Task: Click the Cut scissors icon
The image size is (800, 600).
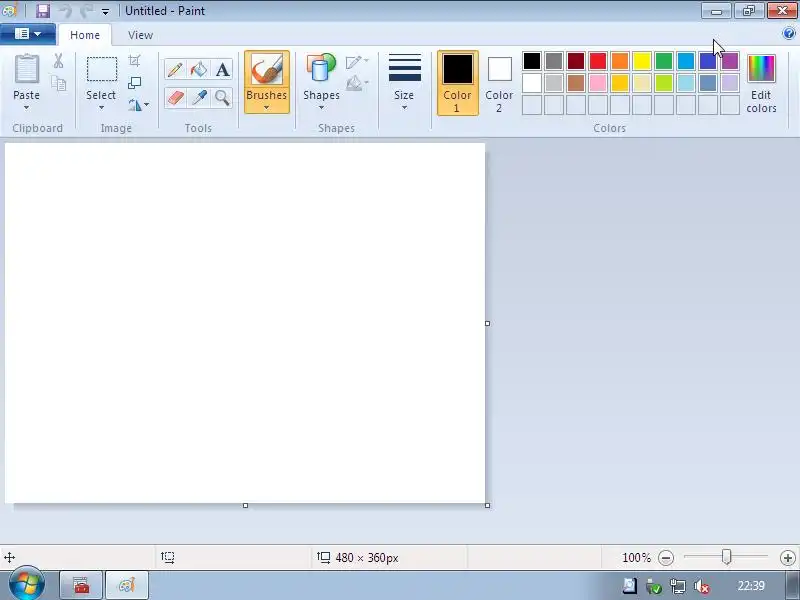Action: tap(58, 61)
